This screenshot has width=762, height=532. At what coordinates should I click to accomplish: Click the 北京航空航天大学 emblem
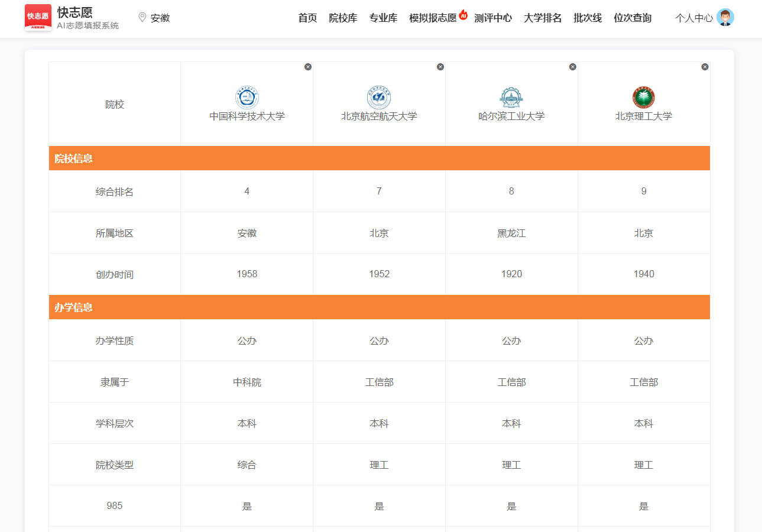point(379,98)
